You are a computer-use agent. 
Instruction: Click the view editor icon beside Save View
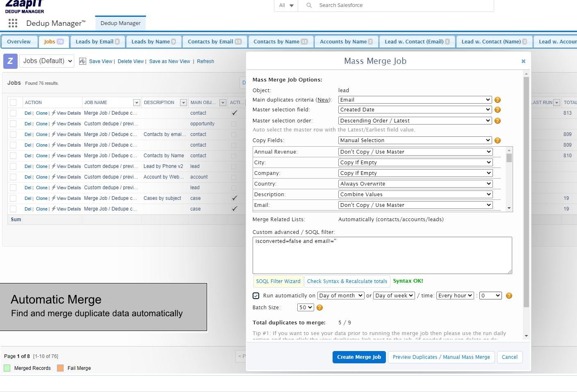[x=82, y=61]
